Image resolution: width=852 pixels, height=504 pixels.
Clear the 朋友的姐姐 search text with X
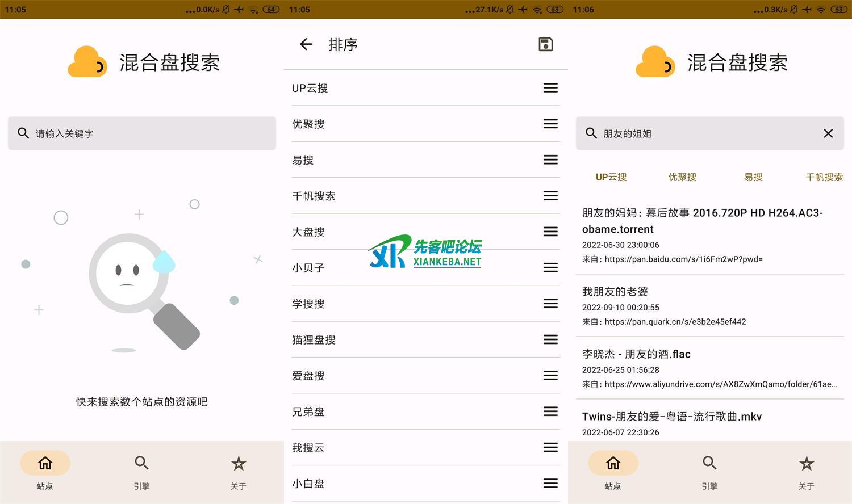point(828,133)
